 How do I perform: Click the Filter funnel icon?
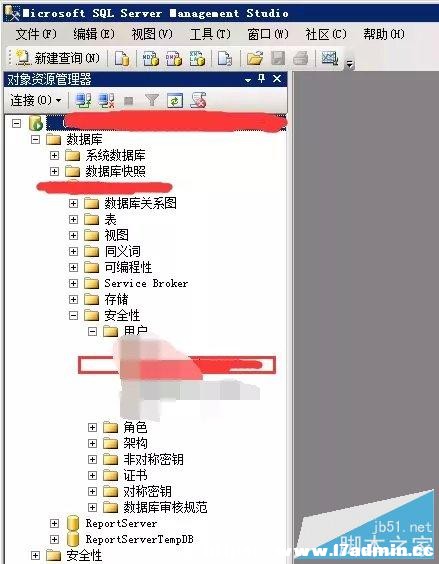click(152, 100)
